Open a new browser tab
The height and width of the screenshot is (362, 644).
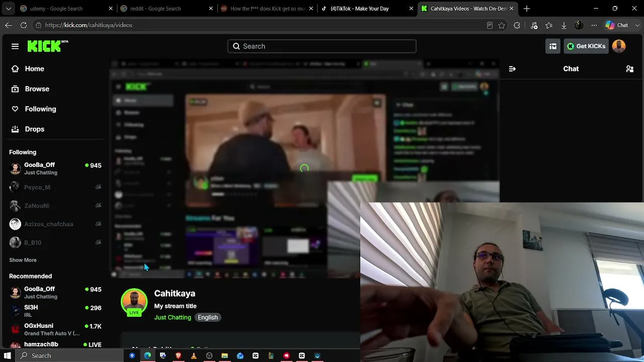coord(527,9)
